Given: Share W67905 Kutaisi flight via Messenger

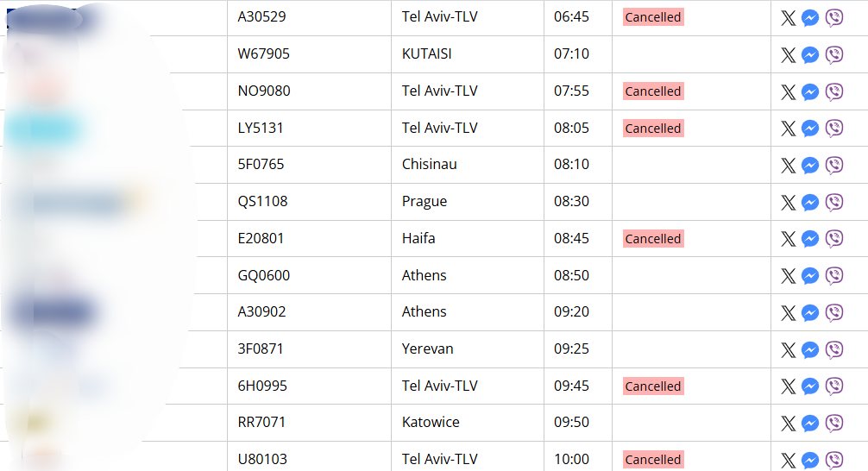Looking at the screenshot, I should click(x=810, y=55).
